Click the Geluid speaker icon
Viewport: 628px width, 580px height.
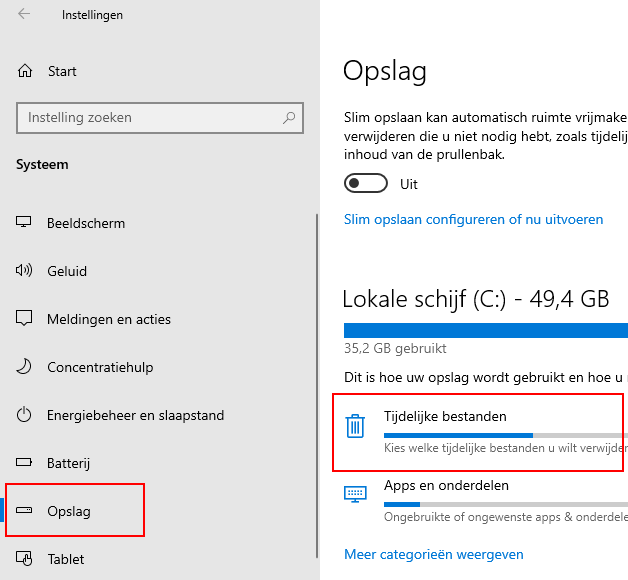[x=25, y=271]
